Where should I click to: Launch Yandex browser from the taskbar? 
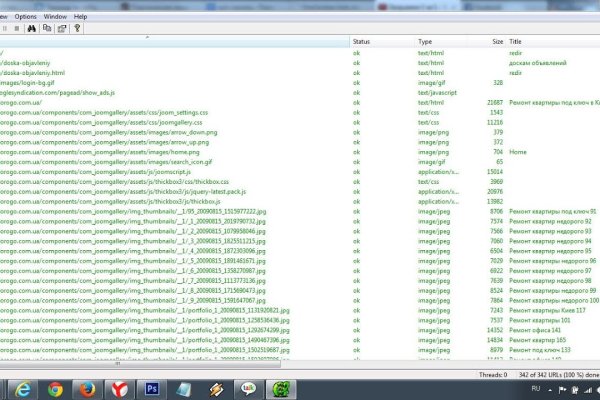click(119, 389)
